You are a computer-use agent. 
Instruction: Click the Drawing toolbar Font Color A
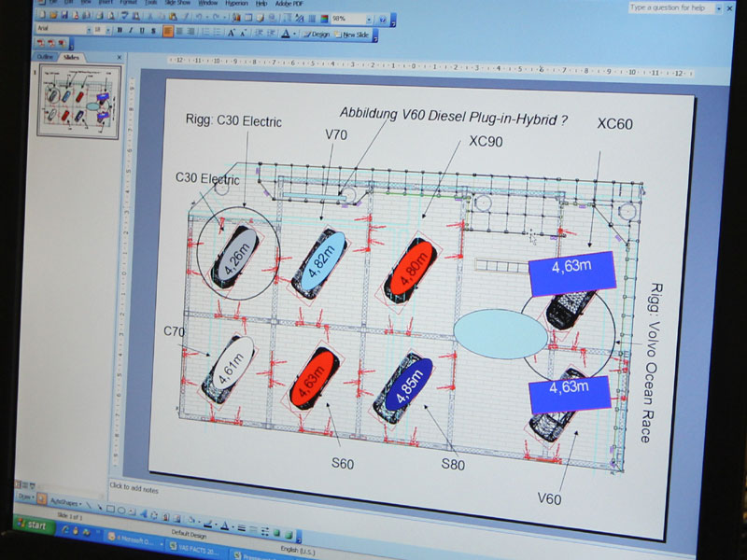coord(224,525)
